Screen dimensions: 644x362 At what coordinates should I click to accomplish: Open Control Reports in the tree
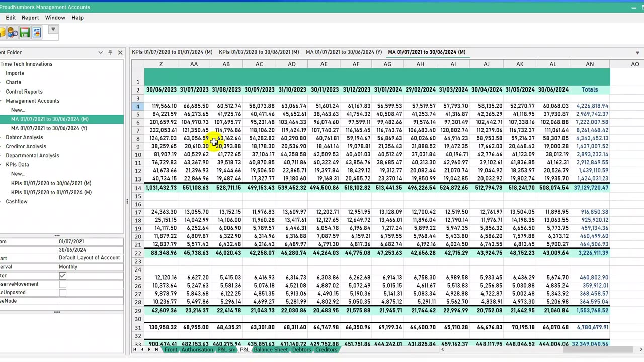(x=24, y=92)
